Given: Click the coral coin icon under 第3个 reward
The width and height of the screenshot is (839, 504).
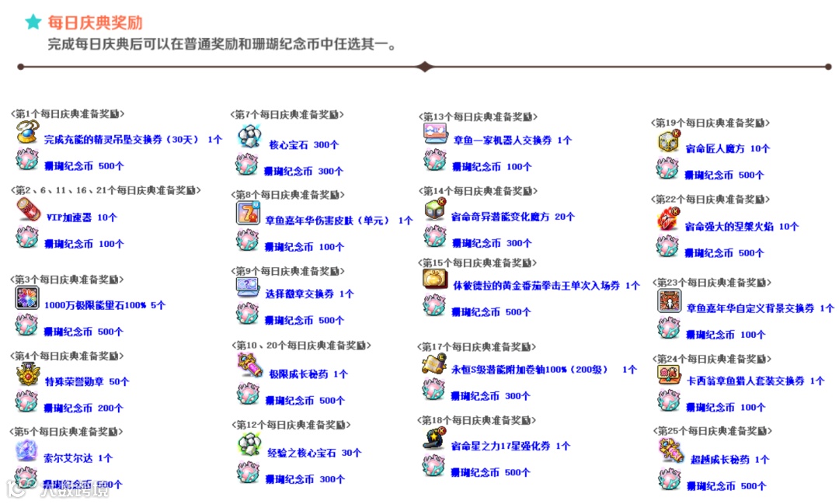Looking at the screenshot, I should pyautogui.click(x=26, y=325).
